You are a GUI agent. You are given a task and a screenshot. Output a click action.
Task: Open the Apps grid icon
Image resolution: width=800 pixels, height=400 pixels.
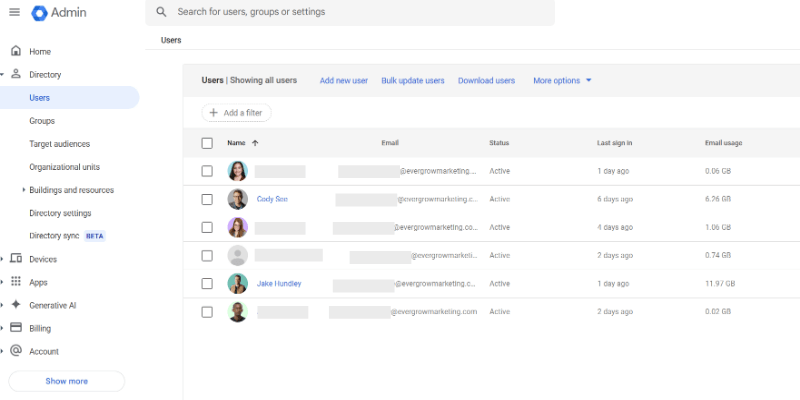pos(16,282)
